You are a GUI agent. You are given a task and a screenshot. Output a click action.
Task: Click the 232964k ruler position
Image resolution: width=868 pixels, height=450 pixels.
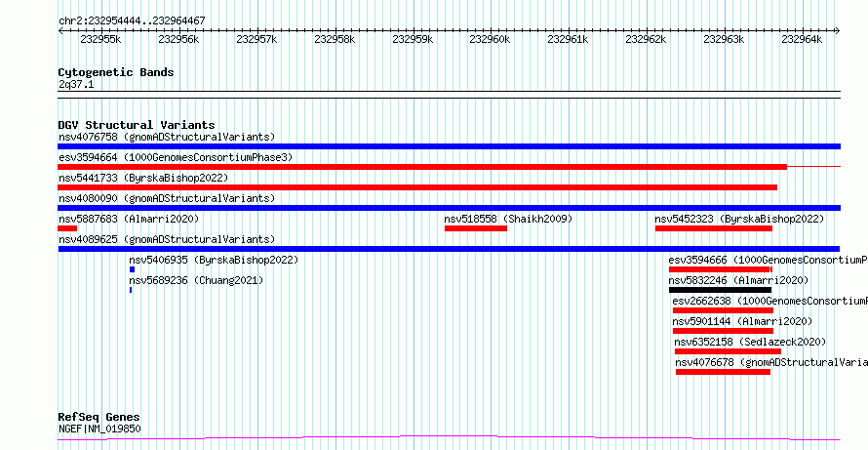coord(803,39)
